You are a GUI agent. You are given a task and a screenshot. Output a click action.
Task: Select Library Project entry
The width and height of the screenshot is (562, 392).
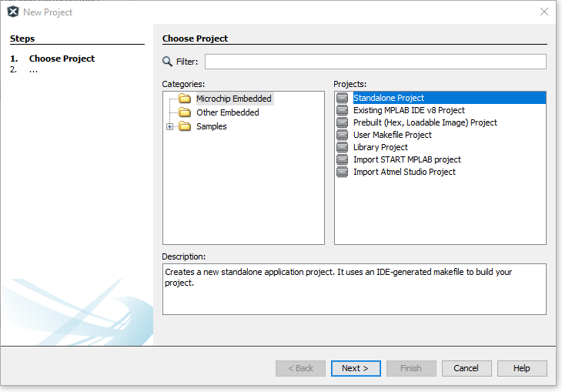coord(380,147)
